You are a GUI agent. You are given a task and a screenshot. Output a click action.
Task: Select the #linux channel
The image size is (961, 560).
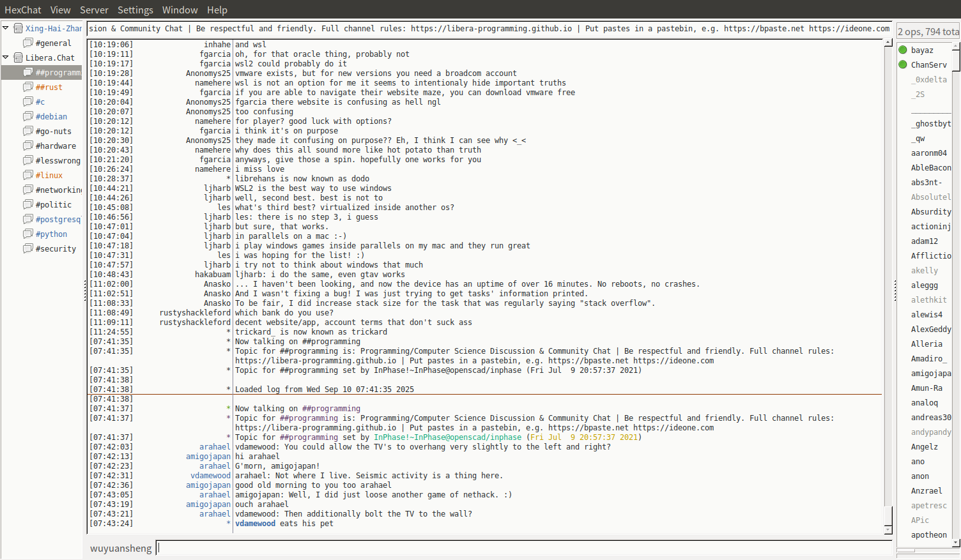tap(49, 175)
